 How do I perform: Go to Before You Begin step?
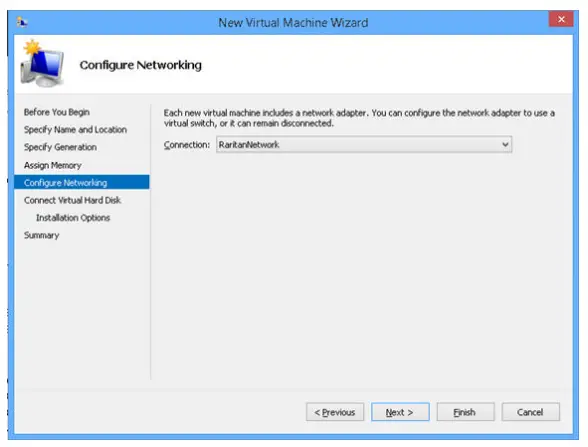(57, 112)
